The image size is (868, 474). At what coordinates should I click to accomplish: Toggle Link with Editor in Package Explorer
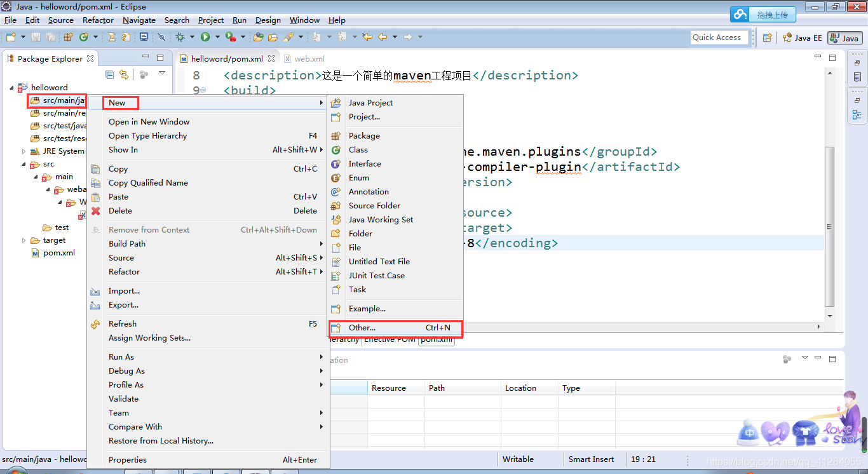click(124, 74)
